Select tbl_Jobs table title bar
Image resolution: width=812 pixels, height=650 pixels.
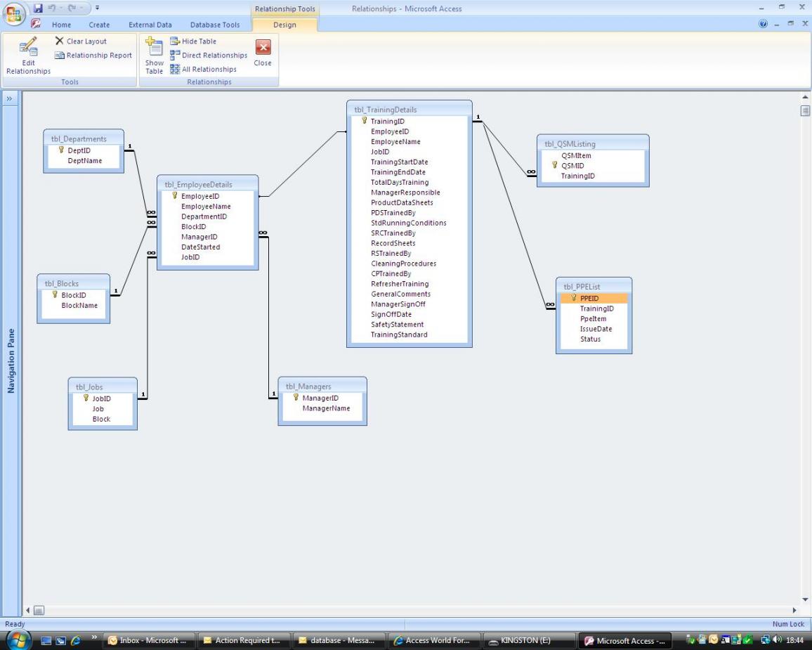tap(103, 387)
